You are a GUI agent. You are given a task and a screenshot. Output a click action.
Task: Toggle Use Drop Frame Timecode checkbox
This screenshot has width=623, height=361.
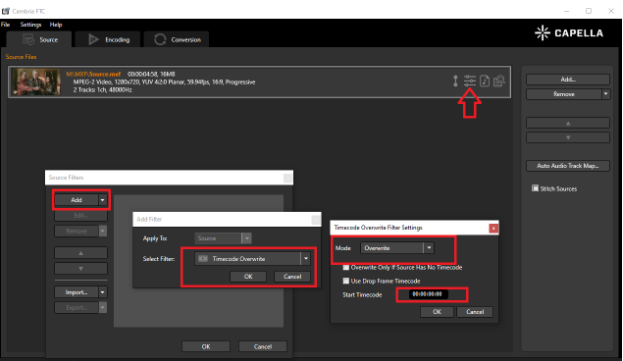tap(346, 281)
